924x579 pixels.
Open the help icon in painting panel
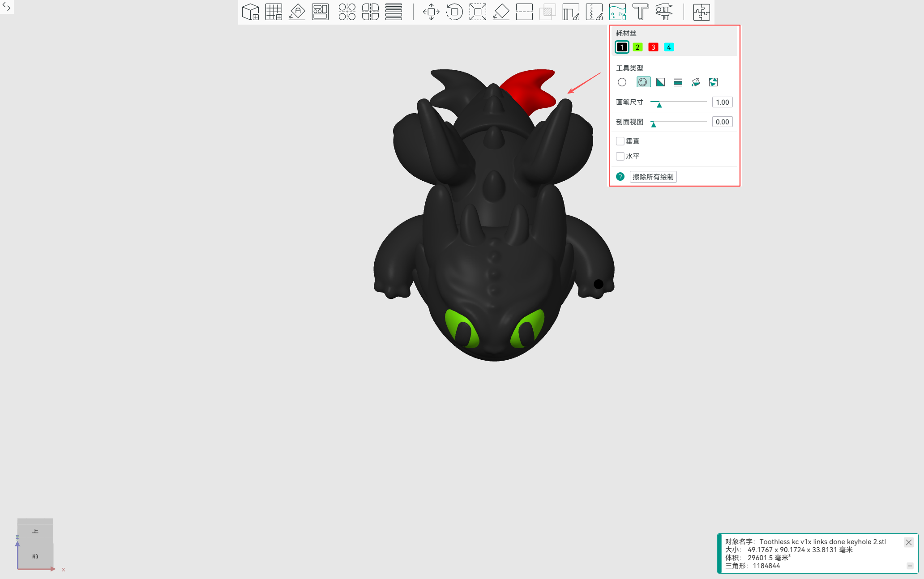point(620,176)
